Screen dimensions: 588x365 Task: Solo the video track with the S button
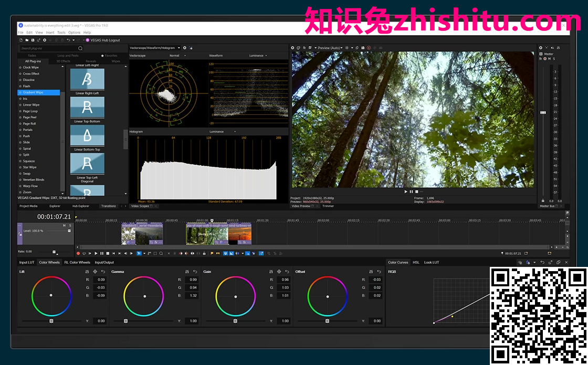tap(70, 225)
